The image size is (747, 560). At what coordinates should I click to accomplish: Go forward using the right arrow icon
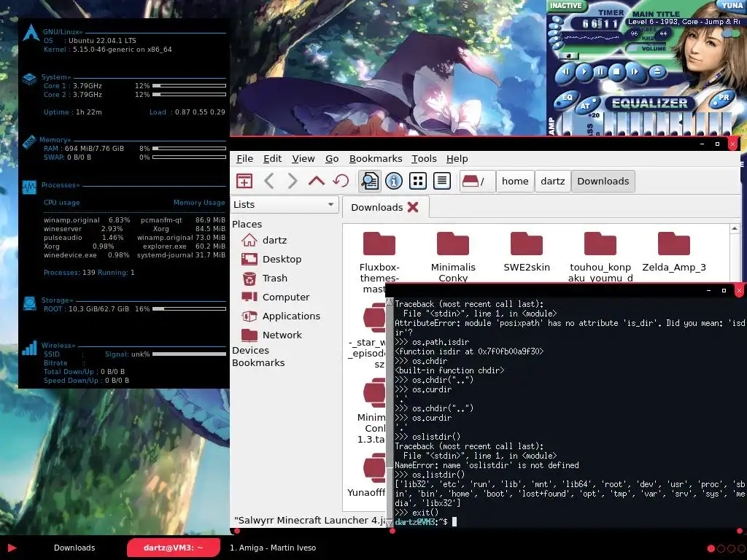coord(292,181)
